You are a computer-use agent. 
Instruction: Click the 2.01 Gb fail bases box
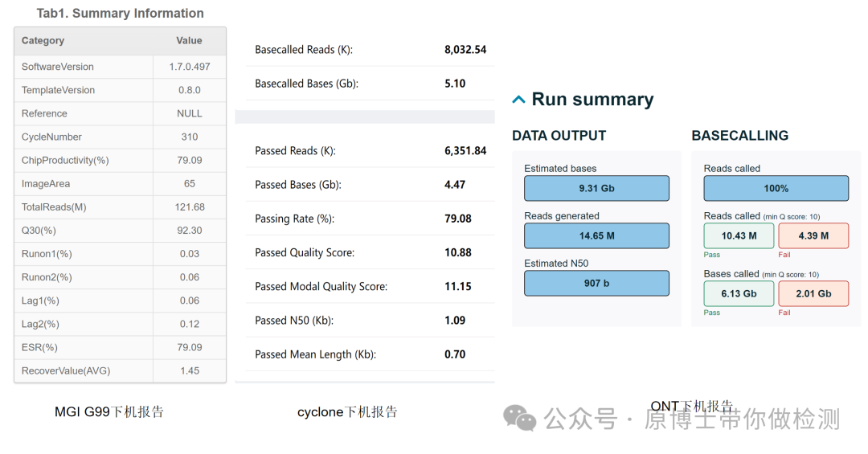813,293
